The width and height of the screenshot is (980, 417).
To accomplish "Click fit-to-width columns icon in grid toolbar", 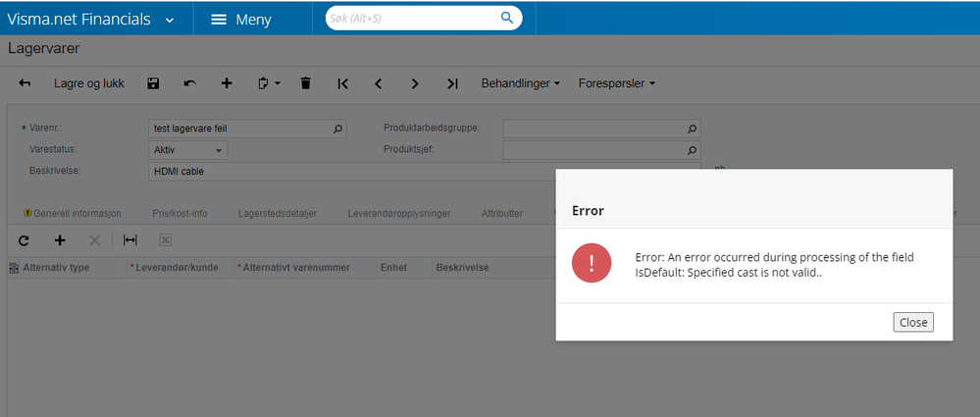I will tap(130, 240).
